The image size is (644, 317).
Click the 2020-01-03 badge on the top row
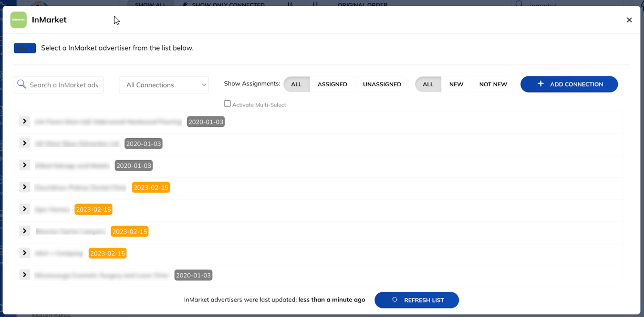coord(206,122)
